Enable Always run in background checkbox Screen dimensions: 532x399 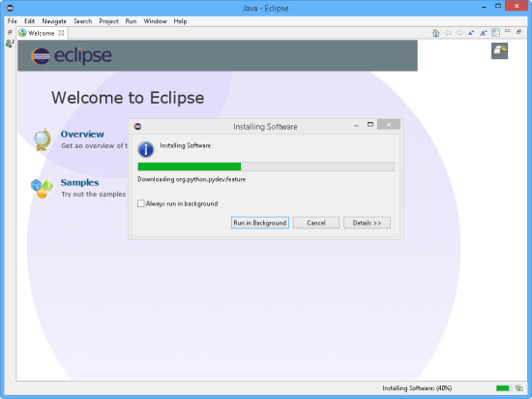click(141, 203)
